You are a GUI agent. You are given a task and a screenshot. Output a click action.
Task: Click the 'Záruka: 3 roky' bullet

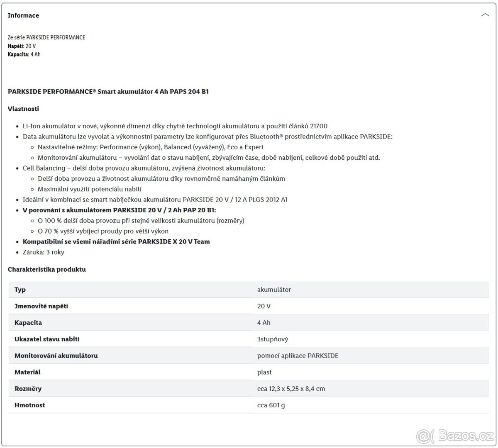(44, 252)
